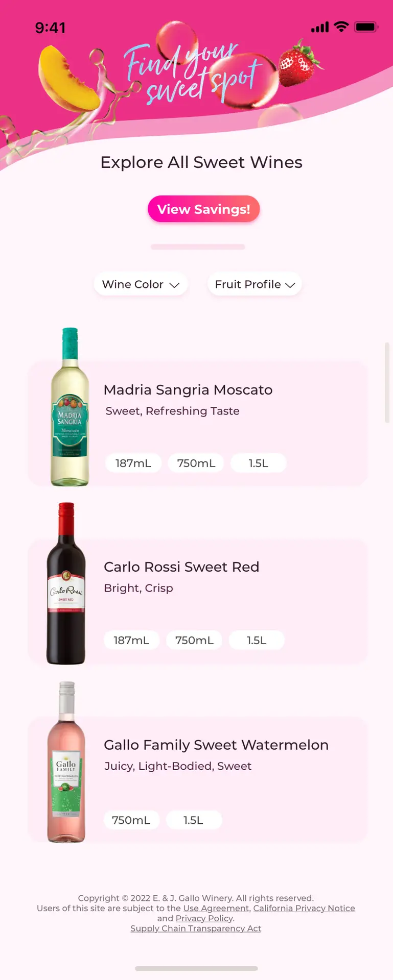The image size is (393, 980).
Task: Select 750mL size for Carlo Rossi Sweet Red
Action: pos(194,640)
